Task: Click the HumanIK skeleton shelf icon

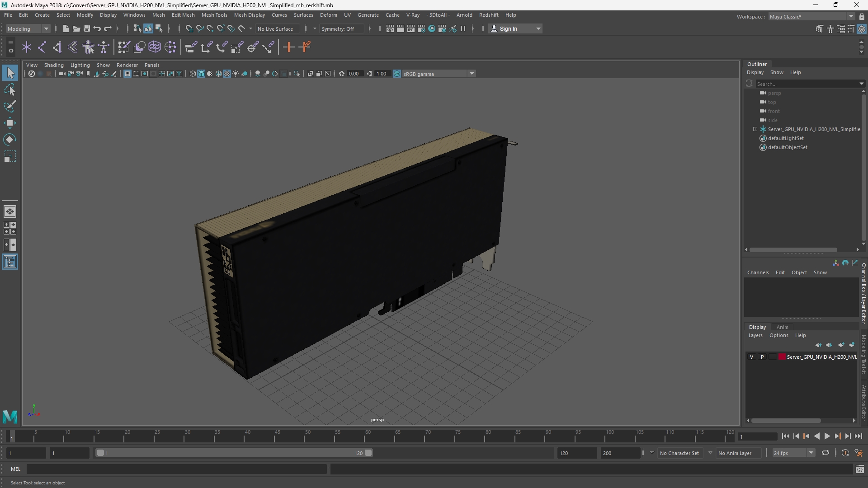Action: pos(104,47)
